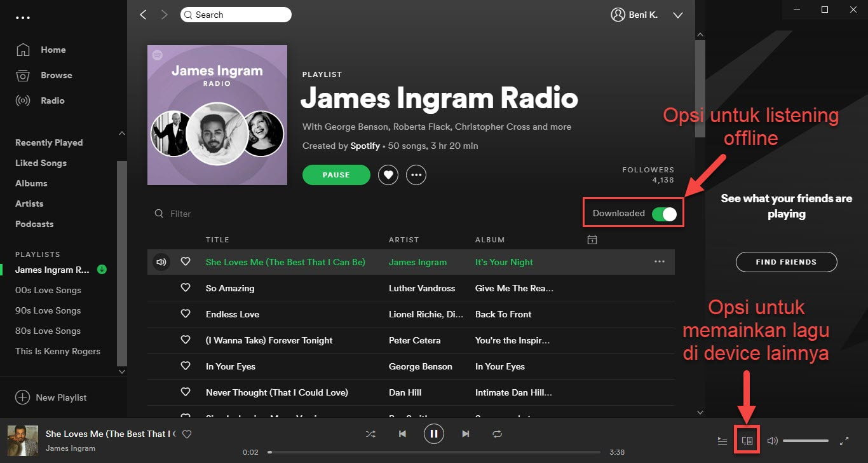Go back with the left arrow

tap(143, 15)
